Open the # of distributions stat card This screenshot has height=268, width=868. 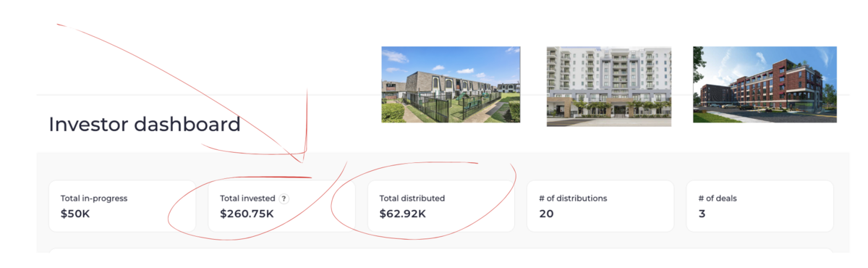pyautogui.click(x=600, y=206)
